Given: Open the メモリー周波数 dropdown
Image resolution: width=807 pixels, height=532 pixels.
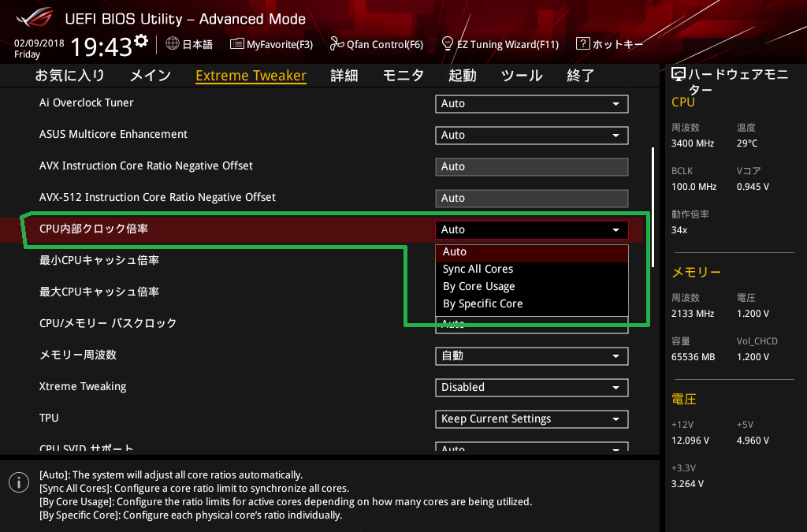Looking at the screenshot, I should (532, 355).
